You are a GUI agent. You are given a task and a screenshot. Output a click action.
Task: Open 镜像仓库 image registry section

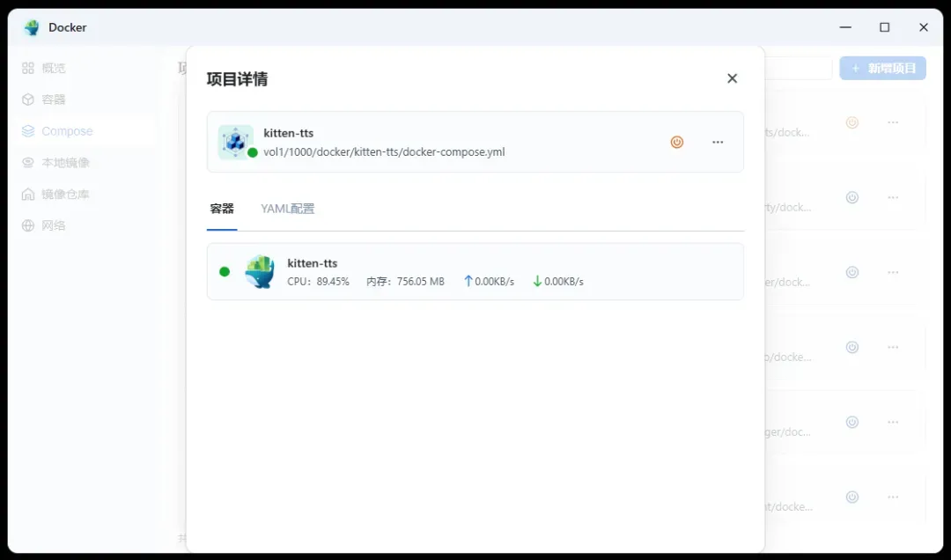pyautogui.click(x=65, y=194)
